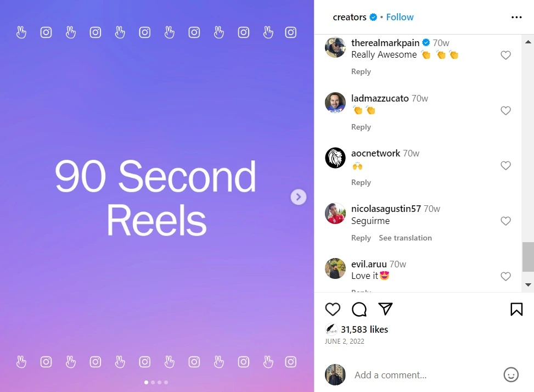Viewport: 534px width, 392px height.
Task: Like ladmazzucato's comment heart
Action: pos(505,111)
